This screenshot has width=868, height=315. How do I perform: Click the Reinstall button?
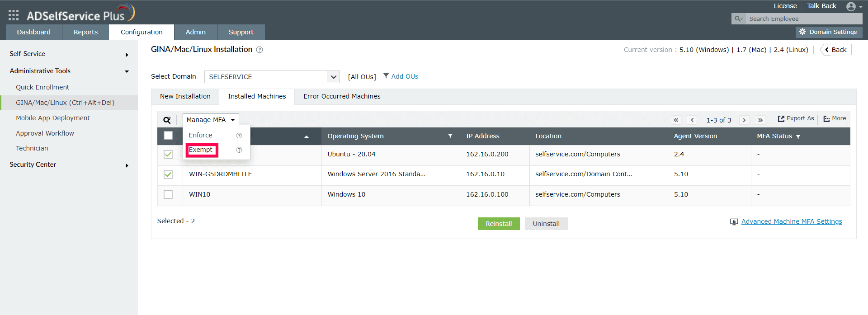coord(499,224)
